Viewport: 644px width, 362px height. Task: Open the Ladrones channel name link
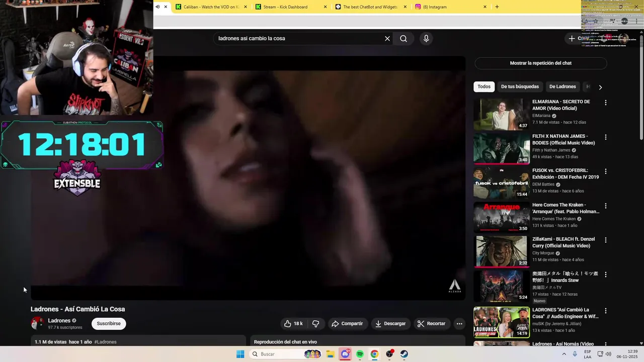(x=59, y=321)
